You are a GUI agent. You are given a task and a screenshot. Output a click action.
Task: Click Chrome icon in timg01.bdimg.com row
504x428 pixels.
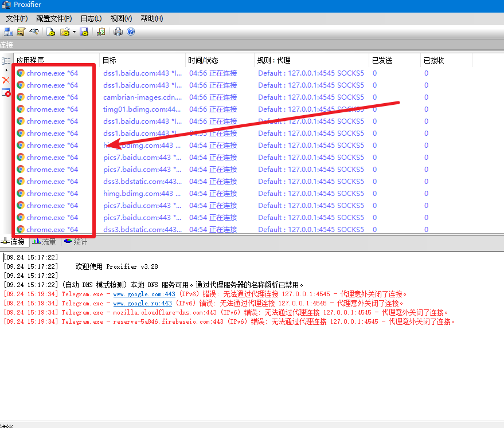(x=21, y=109)
